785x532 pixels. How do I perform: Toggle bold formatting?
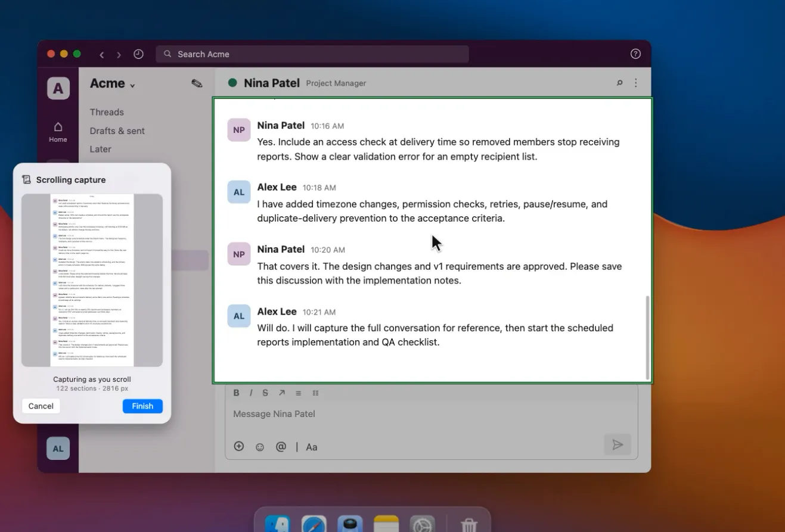(x=237, y=393)
